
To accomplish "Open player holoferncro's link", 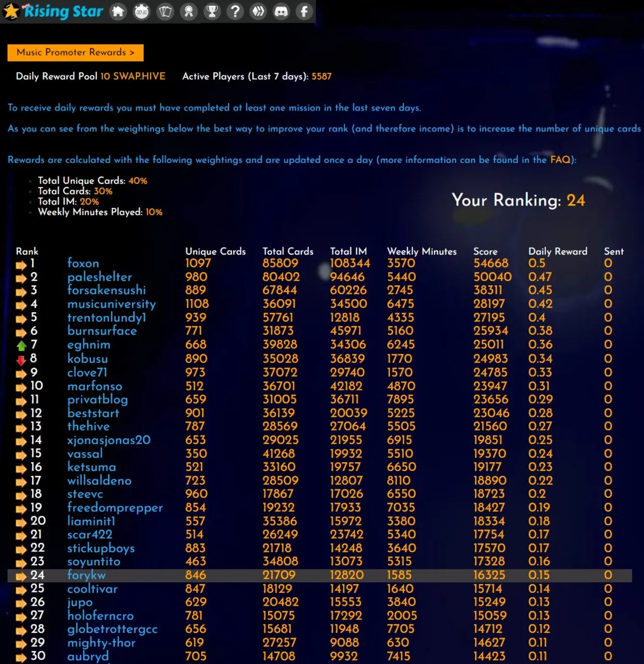I will [x=101, y=616].
